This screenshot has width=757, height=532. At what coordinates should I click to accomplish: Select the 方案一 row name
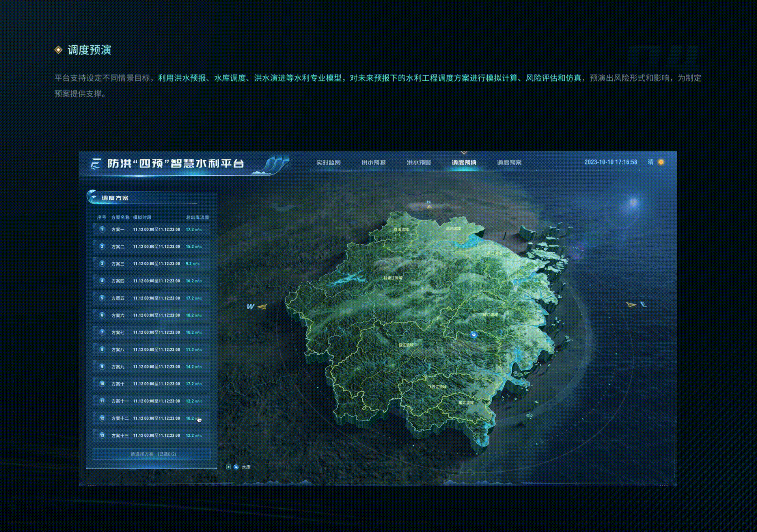point(118,229)
